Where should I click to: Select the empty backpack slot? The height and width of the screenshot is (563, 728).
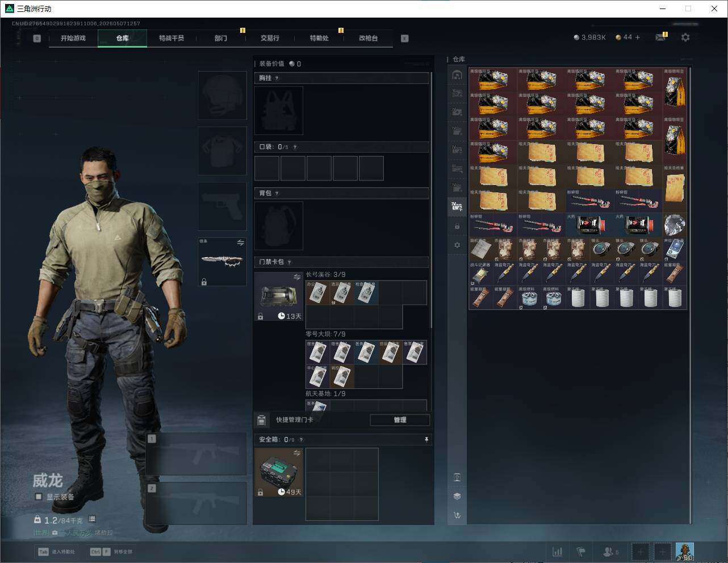click(279, 226)
